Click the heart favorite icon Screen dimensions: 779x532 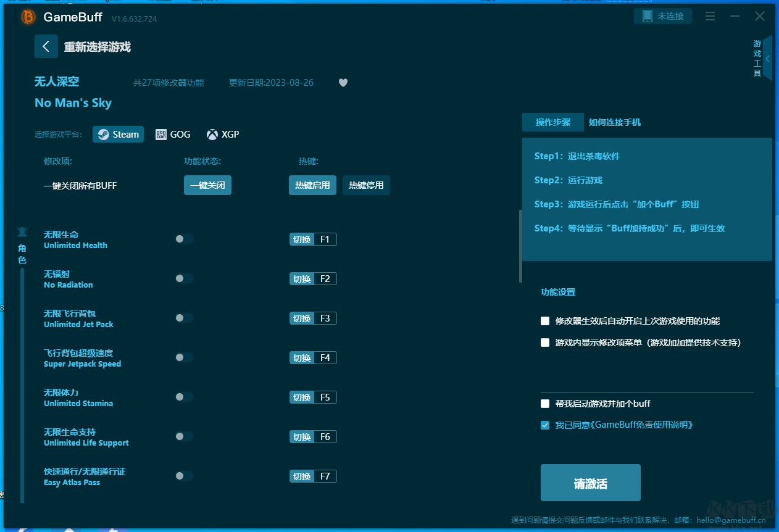(343, 83)
